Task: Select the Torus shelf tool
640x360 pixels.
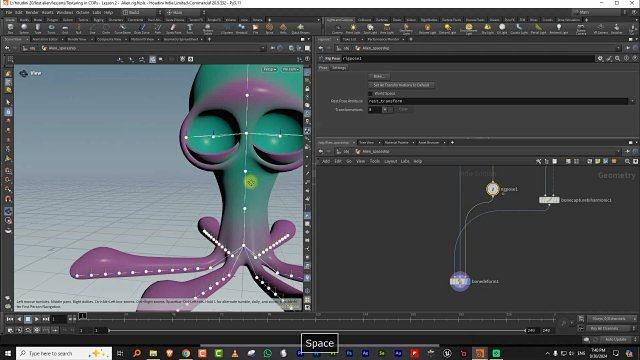Action: [x=51, y=29]
